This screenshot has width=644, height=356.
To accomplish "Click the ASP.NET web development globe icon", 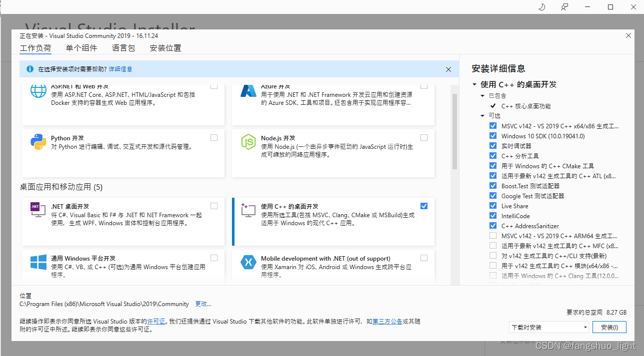I will coord(38,92).
